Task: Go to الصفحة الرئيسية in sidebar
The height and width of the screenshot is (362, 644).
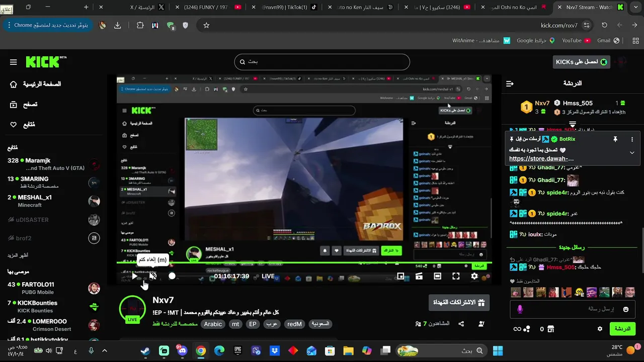Action: [35, 84]
